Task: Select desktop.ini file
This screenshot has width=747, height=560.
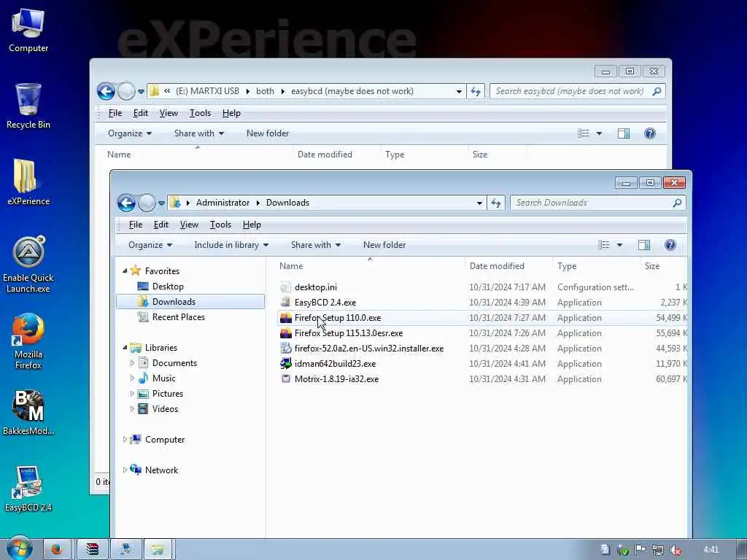Action: pyautogui.click(x=315, y=287)
